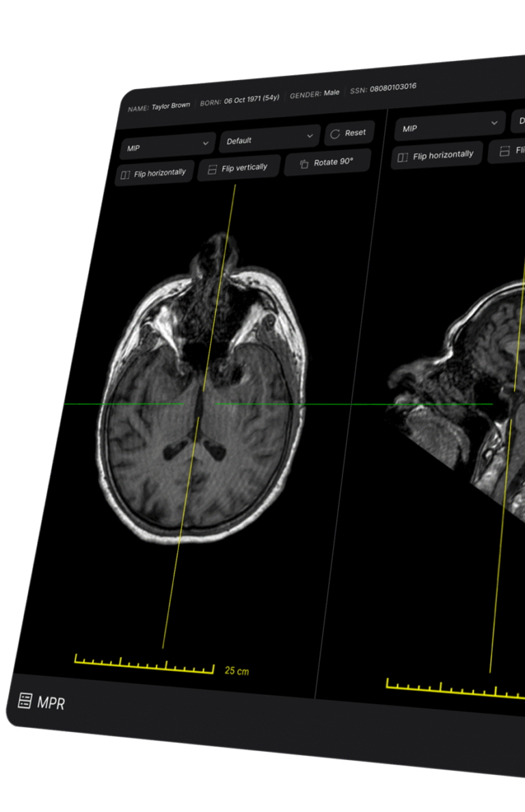Click the Reset circular arrow icon

pyautogui.click(x=335, y=134)
